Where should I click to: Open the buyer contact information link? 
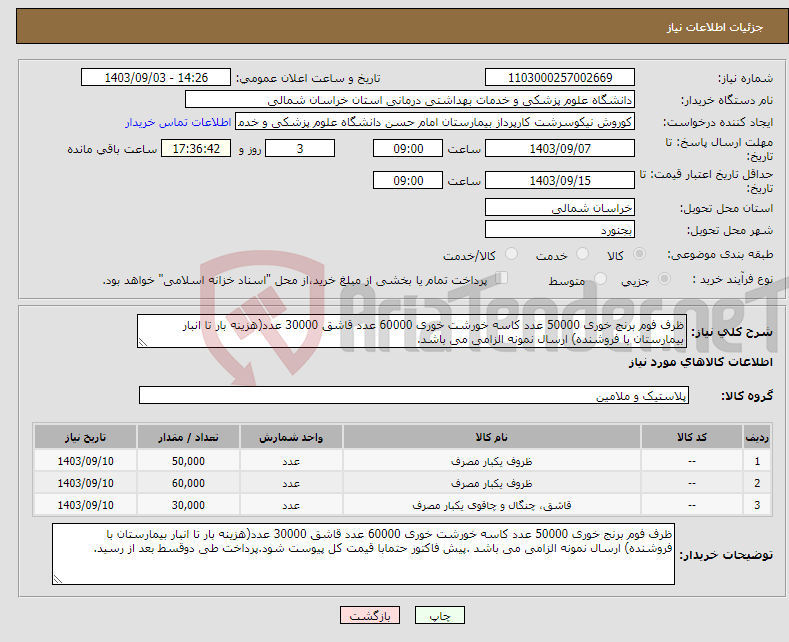click(x=178, y=122)
